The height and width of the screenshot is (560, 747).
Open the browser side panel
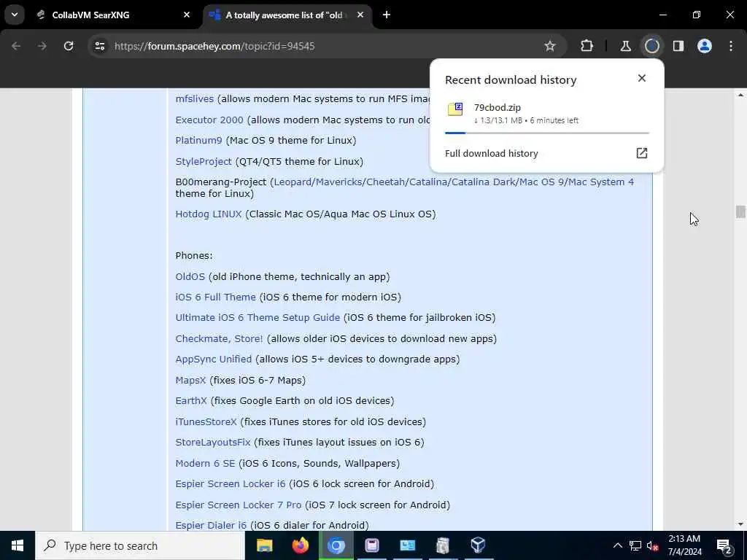[678, 46]
